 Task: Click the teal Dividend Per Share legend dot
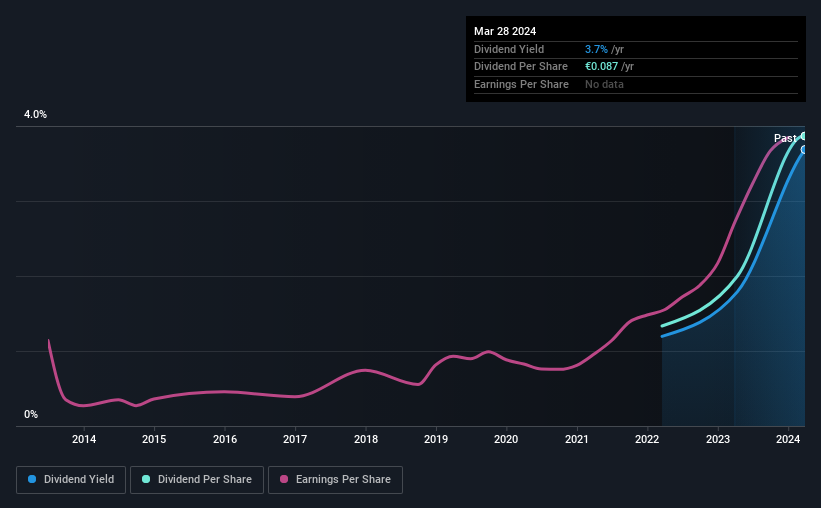coord(147,480)
